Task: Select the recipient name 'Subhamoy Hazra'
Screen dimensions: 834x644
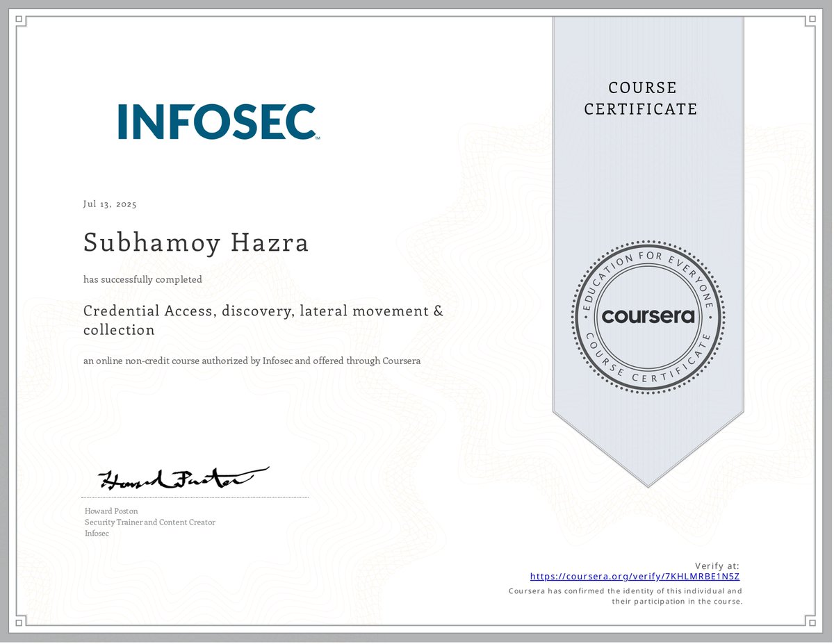Action: point(196,243)
